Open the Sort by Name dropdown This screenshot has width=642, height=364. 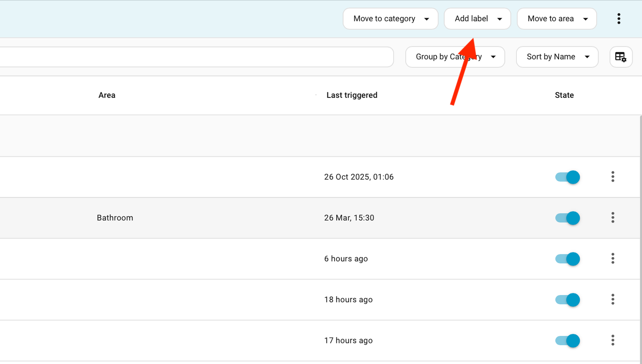tap(557, 57)
